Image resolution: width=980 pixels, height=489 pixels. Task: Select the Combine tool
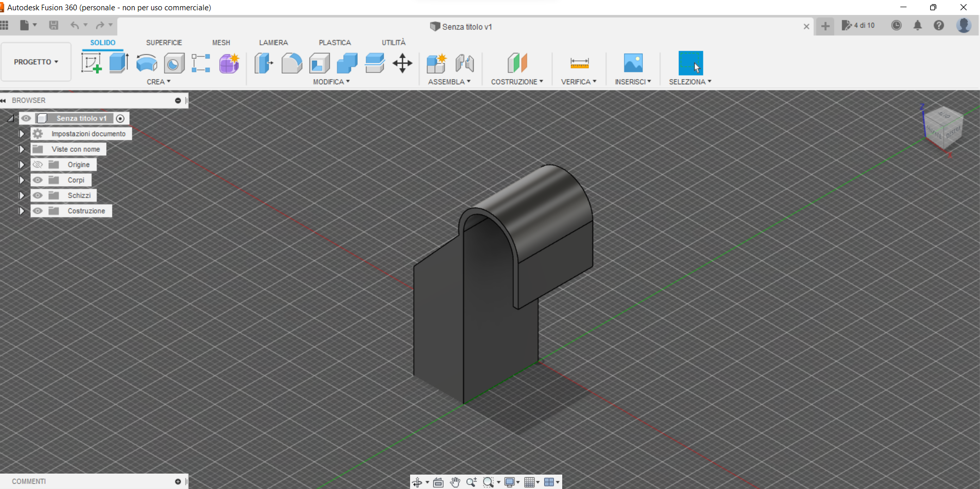[347, 63]
